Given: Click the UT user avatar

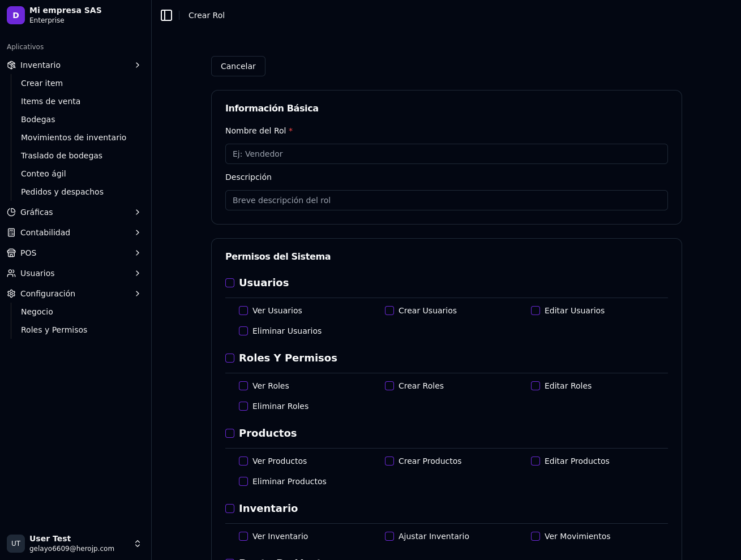Looking at the screenshot, I should (x=16, y=544).
